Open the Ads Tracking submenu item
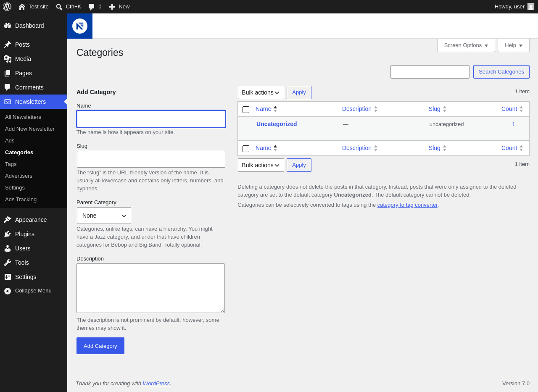The height and width of the screenshot is (392, 538). point(21,199)
